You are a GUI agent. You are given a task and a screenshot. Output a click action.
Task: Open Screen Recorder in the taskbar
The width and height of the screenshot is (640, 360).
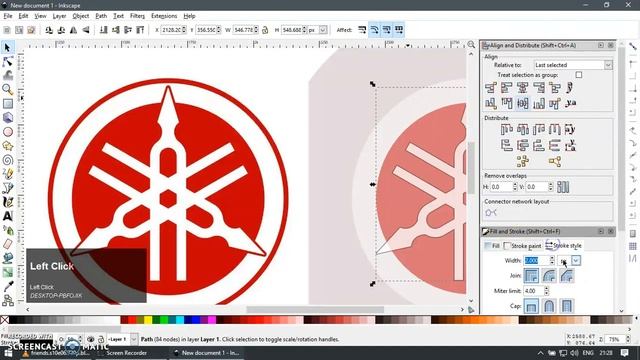pyautogui.click(x=127, y=353)
